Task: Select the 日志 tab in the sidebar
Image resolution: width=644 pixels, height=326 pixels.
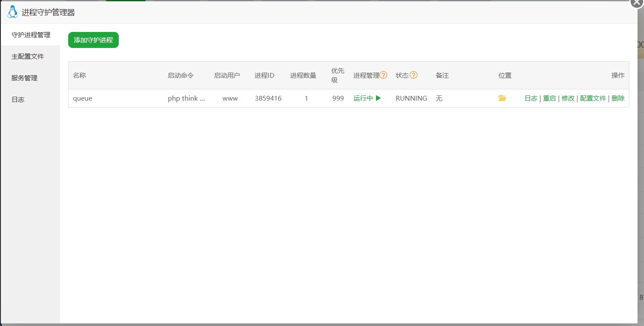Action: pos(18,100)
